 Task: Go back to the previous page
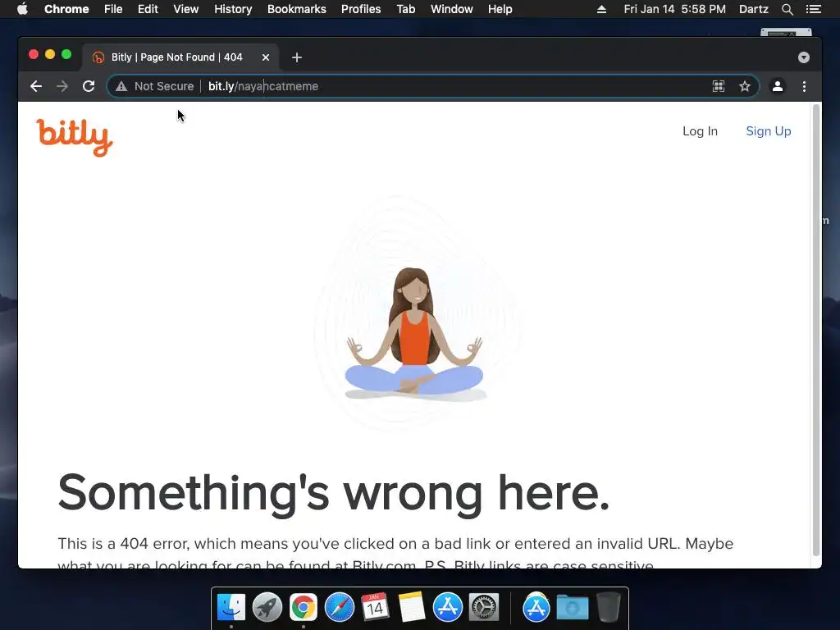point(36,86)
